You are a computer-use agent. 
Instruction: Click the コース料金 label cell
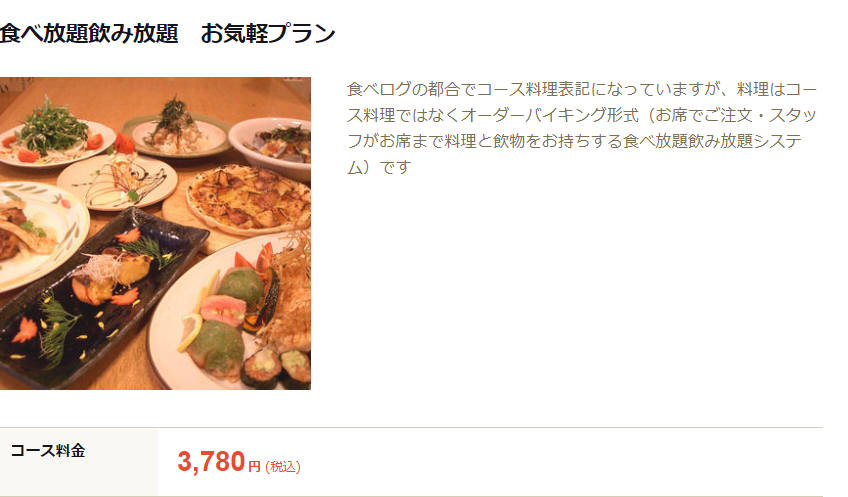click(x=79, y=461)
